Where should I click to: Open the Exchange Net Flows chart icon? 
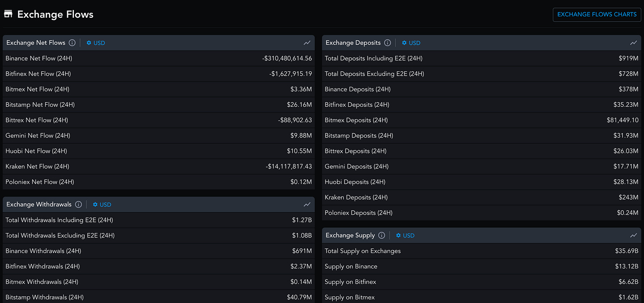click(x=307, y=43)
